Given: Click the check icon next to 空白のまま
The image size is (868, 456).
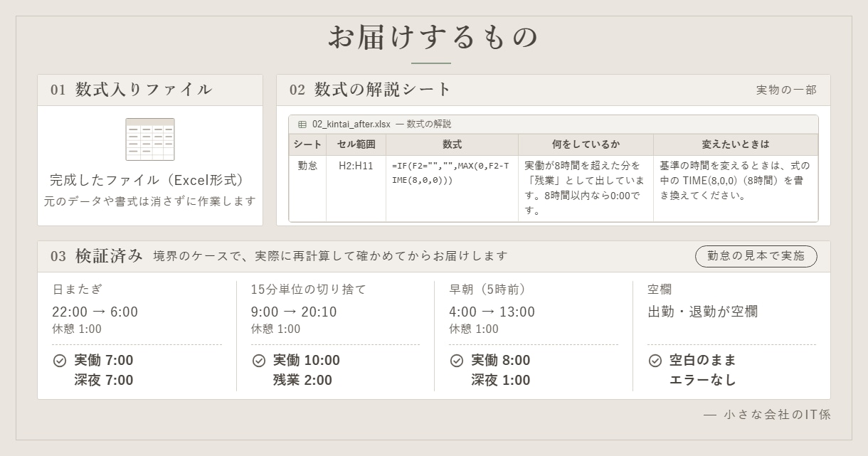Looking at the screenshot, I should (x=655, y=361).
